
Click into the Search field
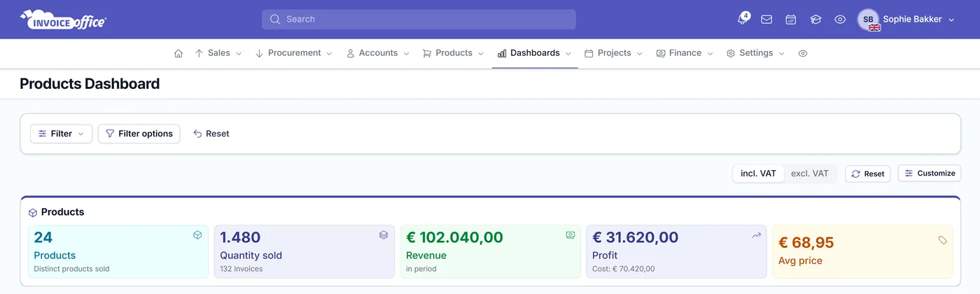pyautogui.click(x=419, y=20)
